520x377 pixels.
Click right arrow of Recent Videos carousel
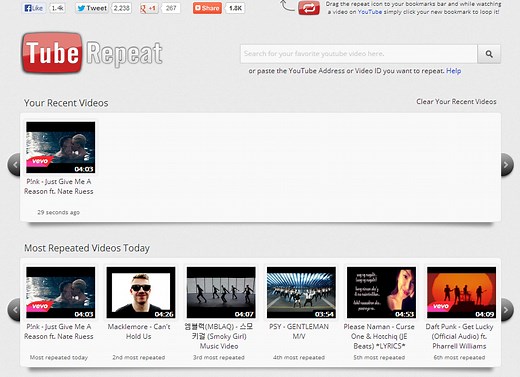[507, 164]
